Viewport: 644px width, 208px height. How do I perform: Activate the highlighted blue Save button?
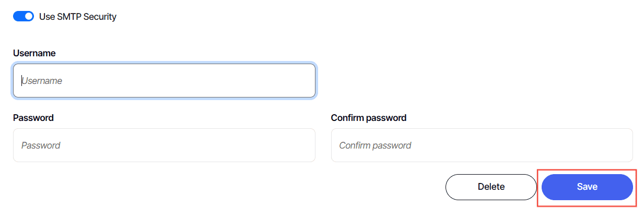point(587,187)
